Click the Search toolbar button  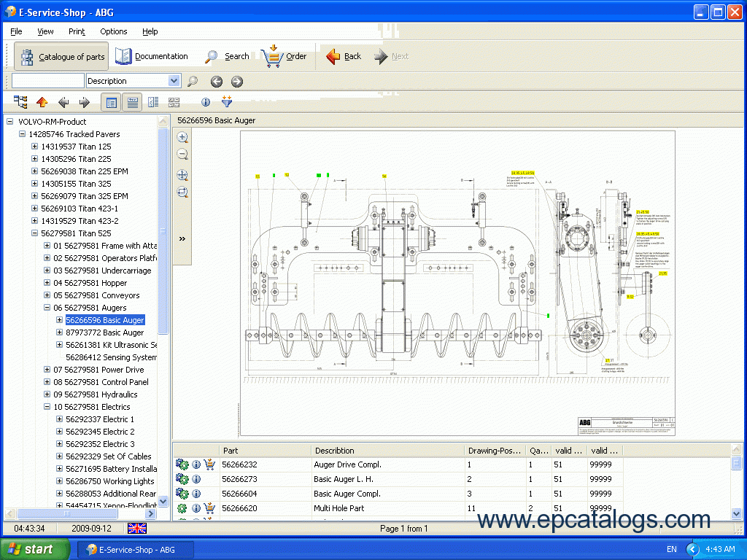tap(227, 56)
